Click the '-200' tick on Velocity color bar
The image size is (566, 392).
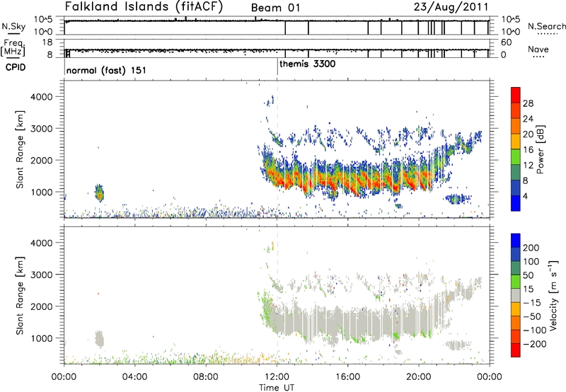(x=534, y=344)
